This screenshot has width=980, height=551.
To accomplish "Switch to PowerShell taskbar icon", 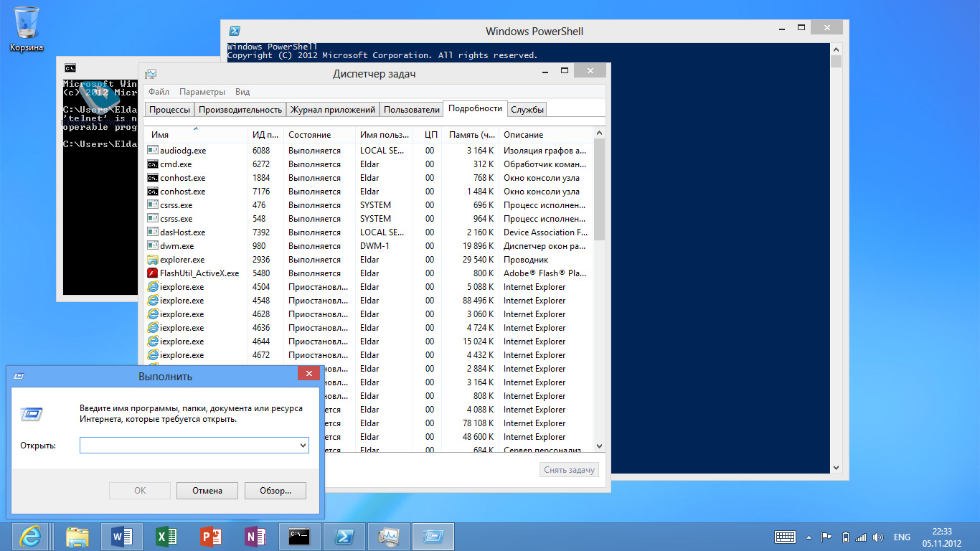I will click(x=344, y=536).
